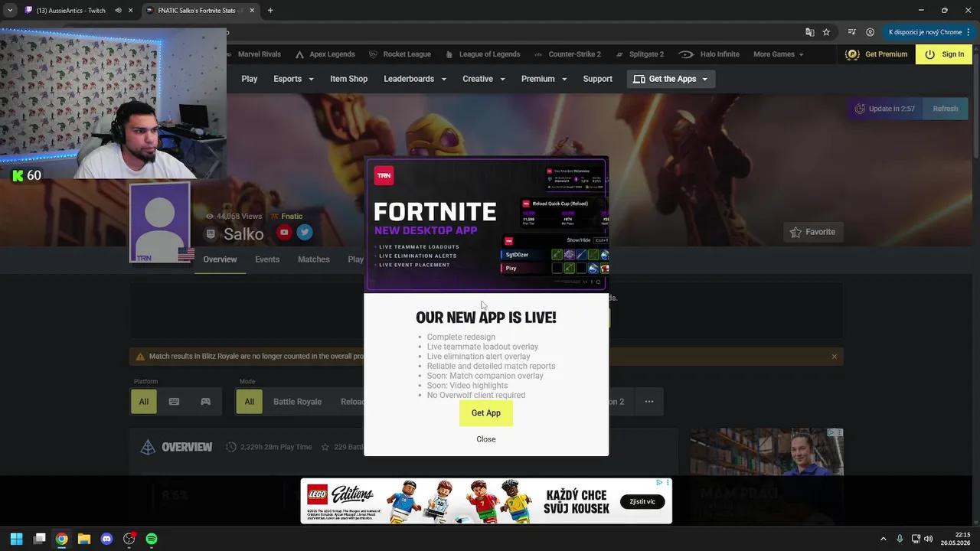Viewport: 980px width, 551px height.
Task: Open Salko's Twitter icon link
Action: click(304, 233)
